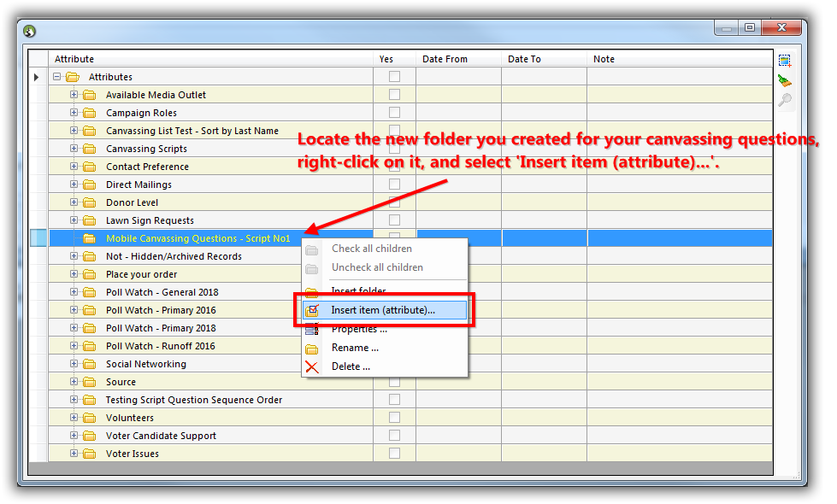Check the Yes box for Attributes root
This screenshot has width=837, height=504.
click(394, 76)
